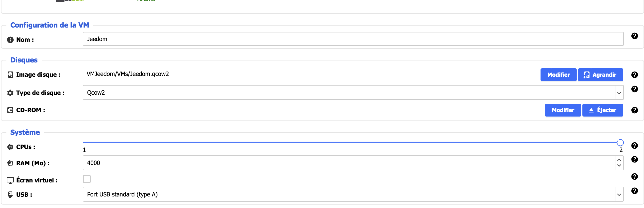This screenshot has height=208, width=644.
Task: Increase RAM value with the up arrow
Action: pos(619,160)
